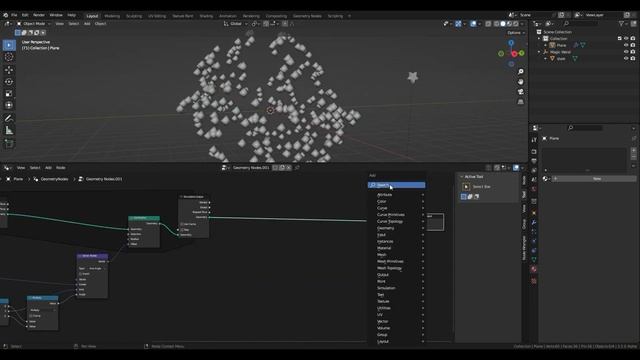
Task: Hide the Vase object via eye icon
Action: 626,58
